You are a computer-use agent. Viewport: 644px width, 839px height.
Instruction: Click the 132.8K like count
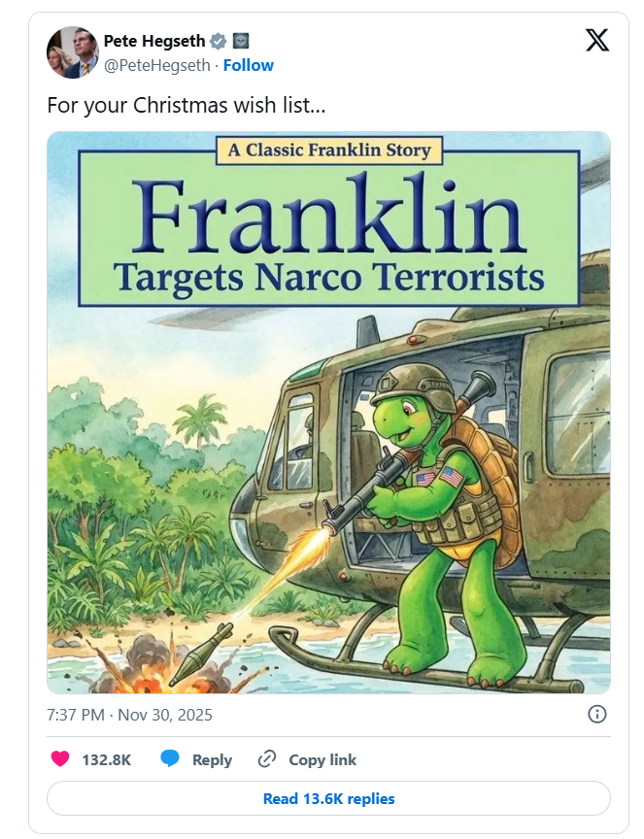[106, 760]
